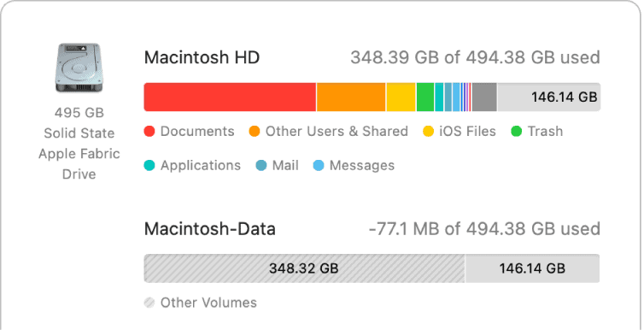Click the orange segment of Macintosh HD bar
644x330 pixels.
click(x=351, y=97)
